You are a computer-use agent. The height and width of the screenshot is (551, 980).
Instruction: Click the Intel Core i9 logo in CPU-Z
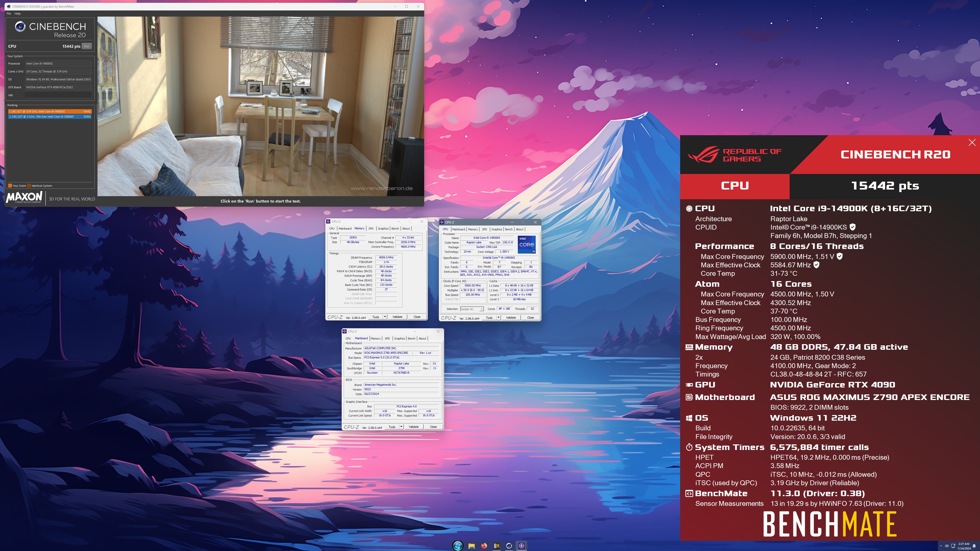point(527,245)
